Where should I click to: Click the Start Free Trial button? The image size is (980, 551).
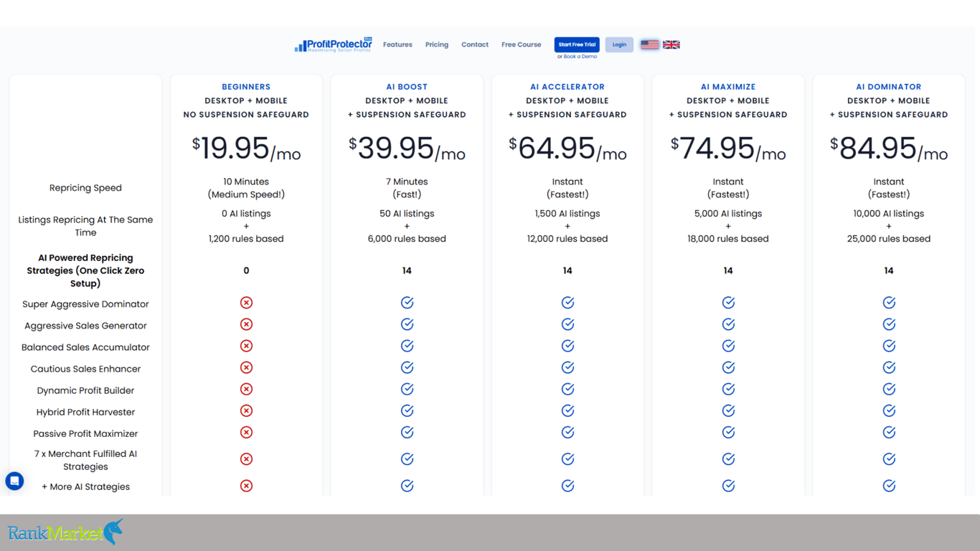tap(577, 44)
